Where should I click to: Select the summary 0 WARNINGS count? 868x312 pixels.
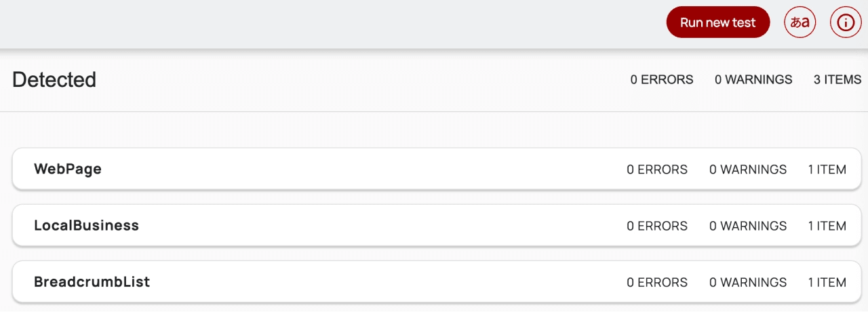753,79
